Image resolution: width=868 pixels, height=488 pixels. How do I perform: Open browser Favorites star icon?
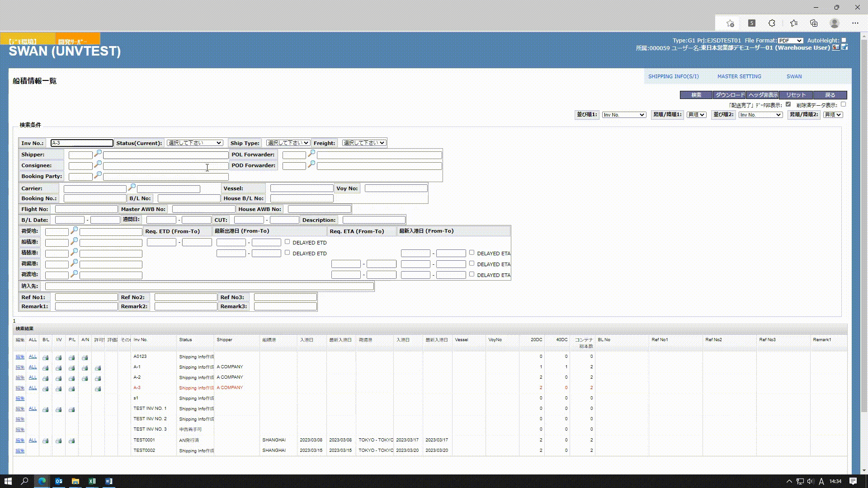point(794,23)
